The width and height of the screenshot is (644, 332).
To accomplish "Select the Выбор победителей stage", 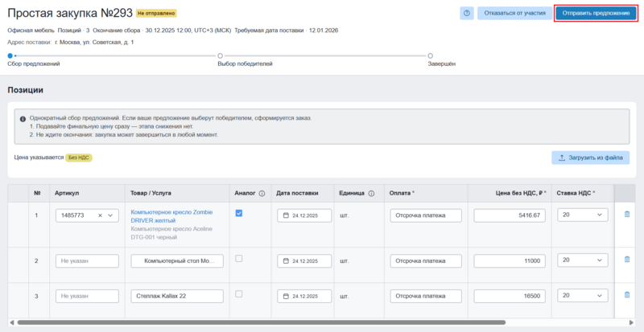I will click(x=221, y=55).
